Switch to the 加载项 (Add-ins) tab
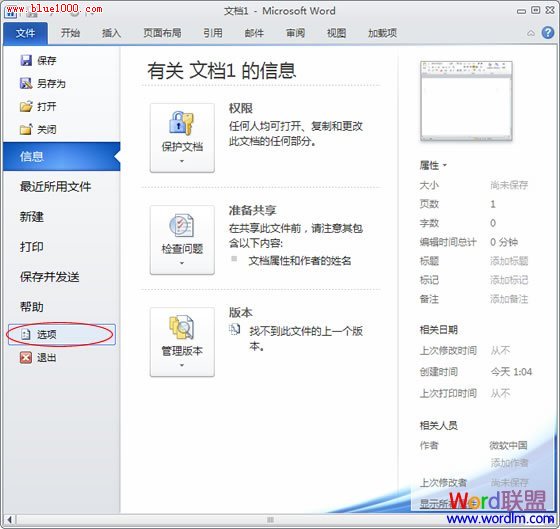Screen dimensions: 560x529 [382, 33]
